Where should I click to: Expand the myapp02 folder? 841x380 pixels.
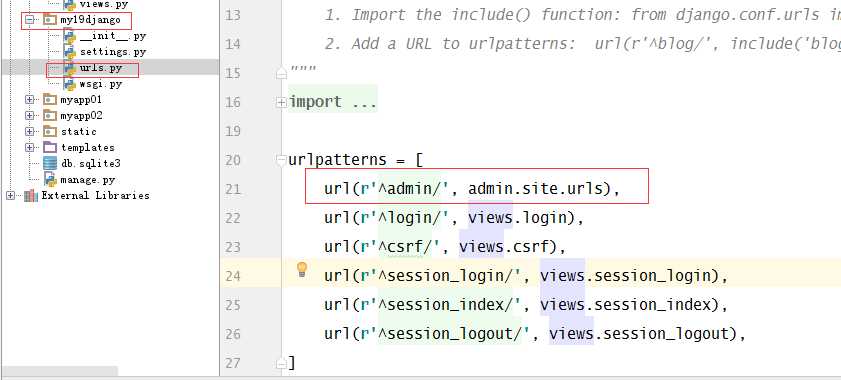(x=29, y=115)
